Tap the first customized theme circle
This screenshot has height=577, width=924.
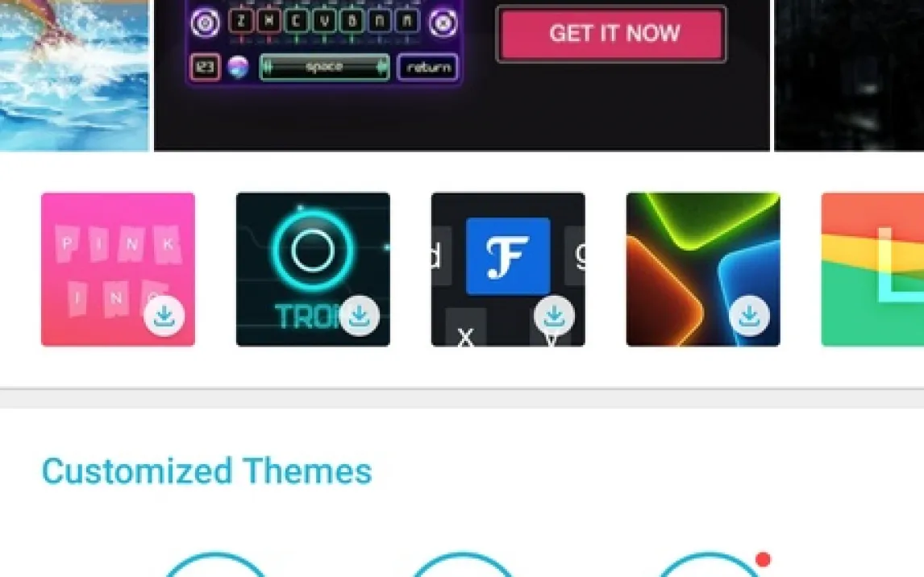[x=215, y=565]
